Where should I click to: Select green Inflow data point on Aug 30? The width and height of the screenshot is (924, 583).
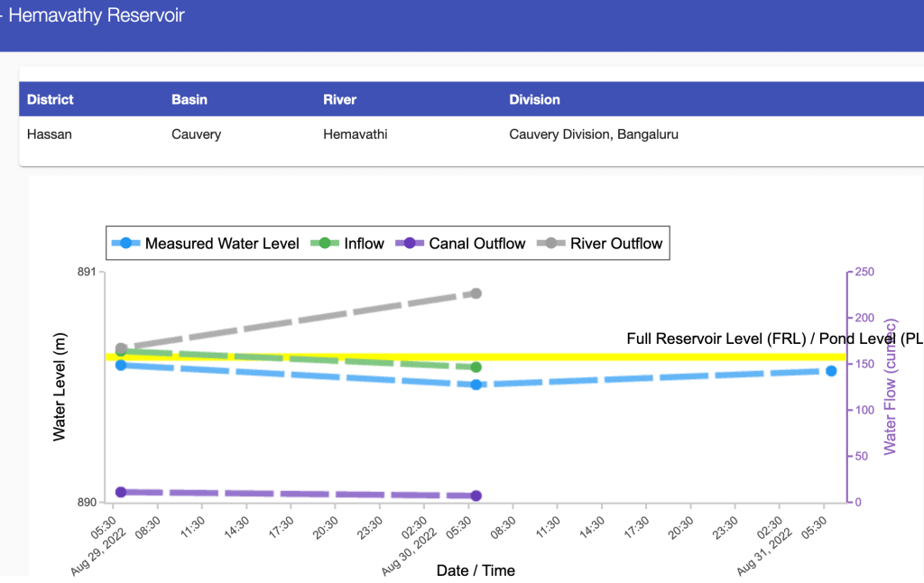pyautogui.click(x=476, y=367)
